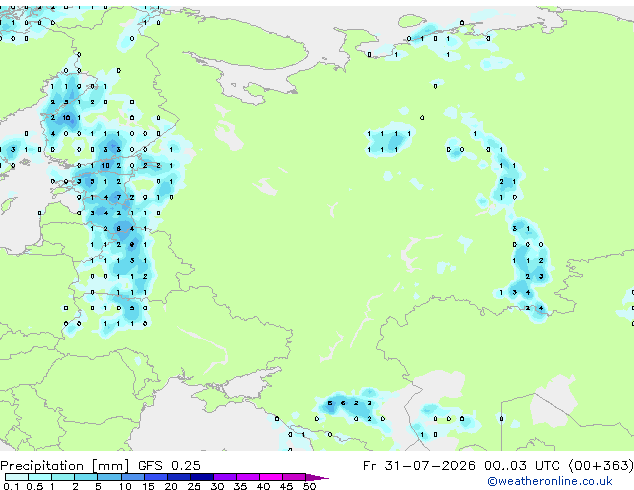Pick the 2–5 mm legend color swatch
This screenshot has width=634, height=490.
[86, 477]
